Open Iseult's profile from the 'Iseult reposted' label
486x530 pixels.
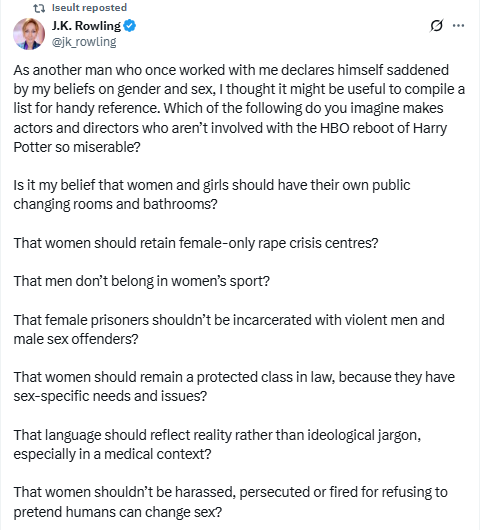[89, 8]
